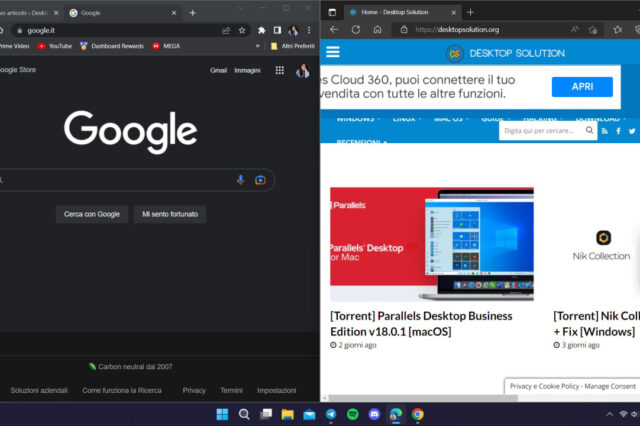Go to Edge home page
640x426 pixels.
(378, 29)
